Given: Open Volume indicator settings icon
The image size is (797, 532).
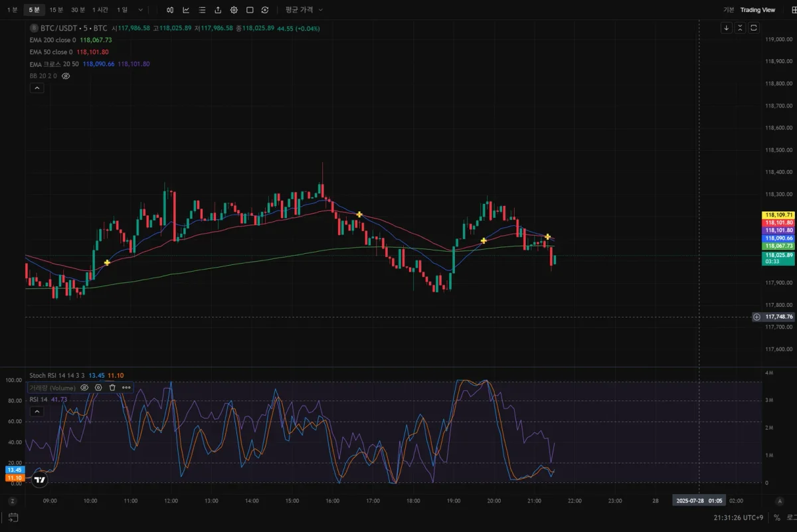Looking at the screenshot, I should [x=98, y=387].
